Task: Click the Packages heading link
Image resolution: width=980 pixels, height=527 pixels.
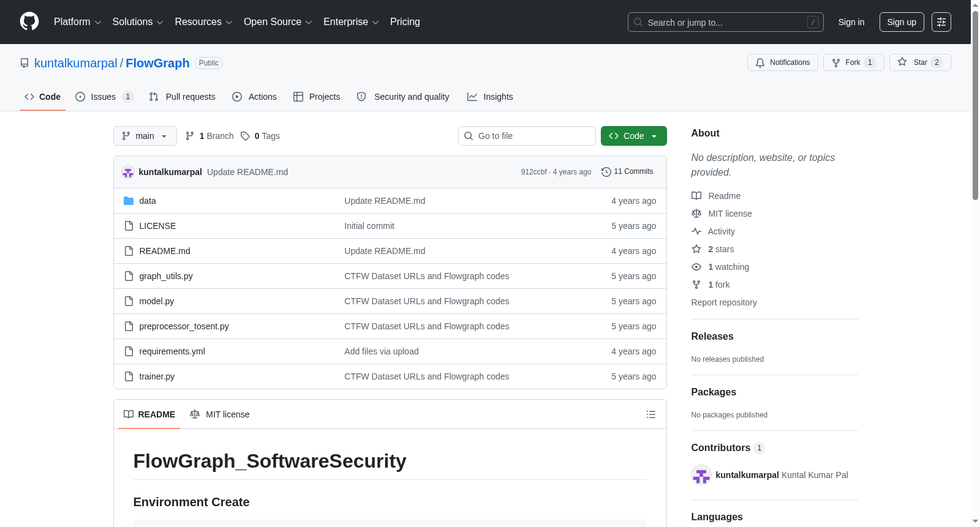Action: (714, 392)
